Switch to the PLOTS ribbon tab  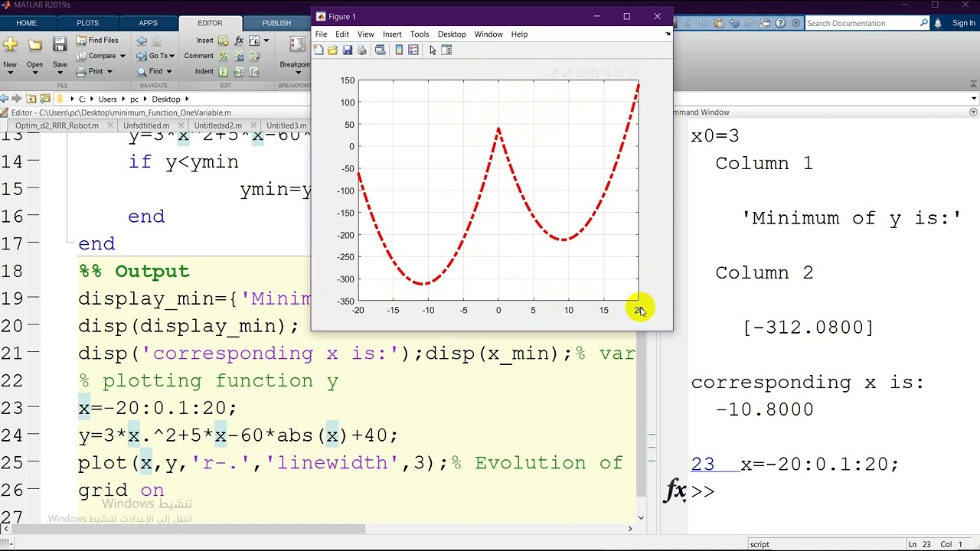(x=87, y=23)
